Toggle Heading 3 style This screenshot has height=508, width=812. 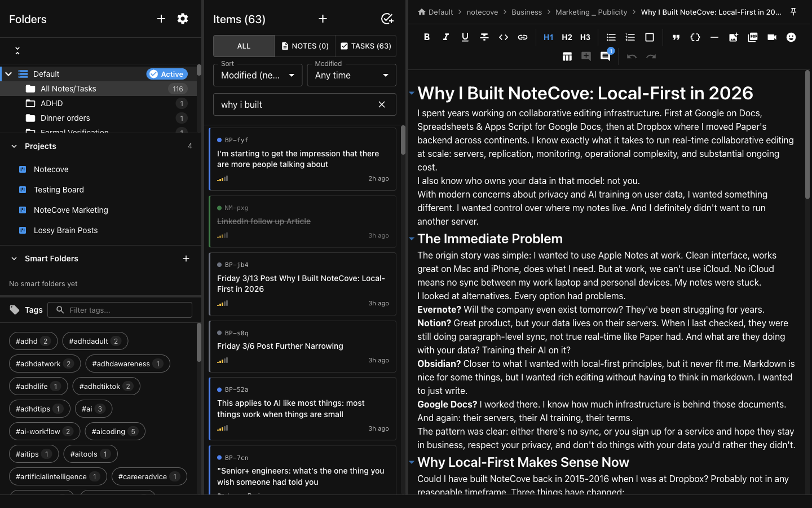click(585, 37)
